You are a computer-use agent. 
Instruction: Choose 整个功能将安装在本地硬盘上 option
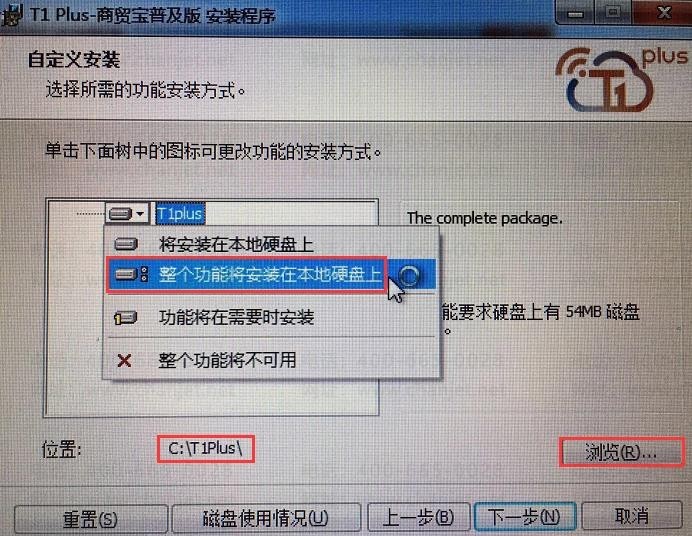(x=271, y=274)
